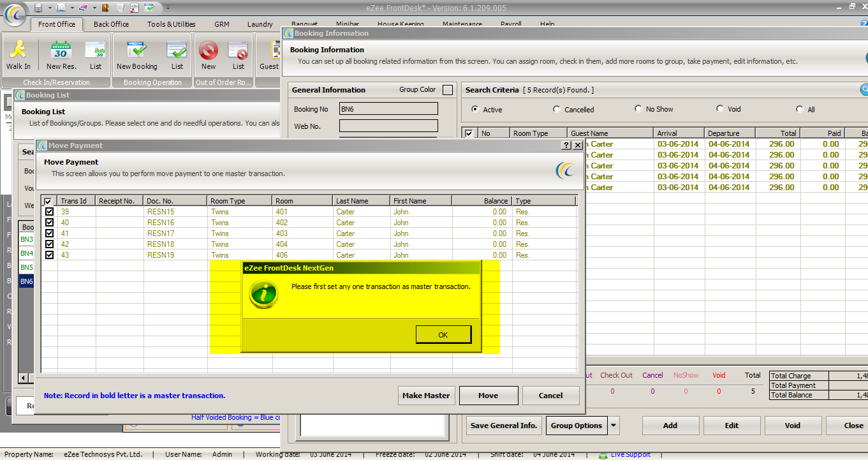
Task: Toggle the select-all checkbox in Move Payment header
Action: click(49, 201)
